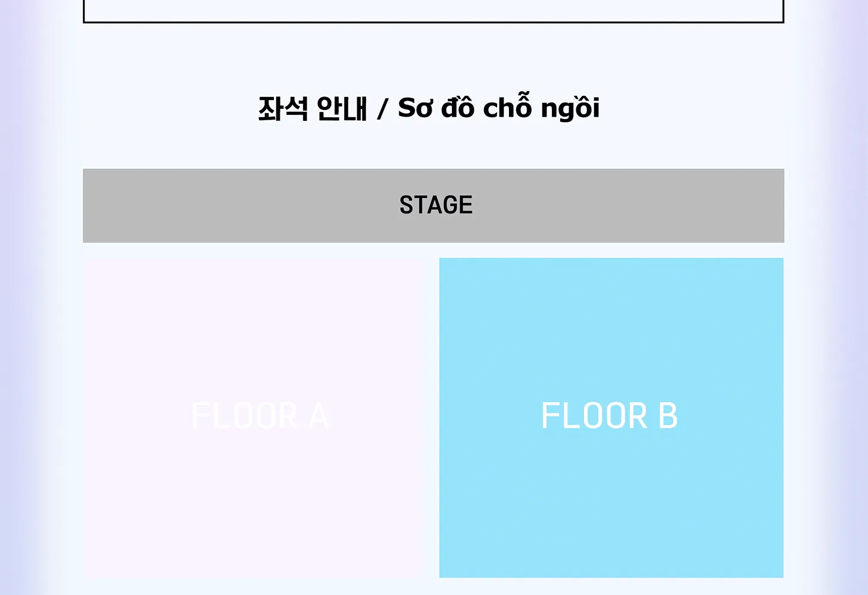Click the Korean heading 좌석 안내
Image resolution: width=868 pixels, height=595 pixels.
[313, 109]
